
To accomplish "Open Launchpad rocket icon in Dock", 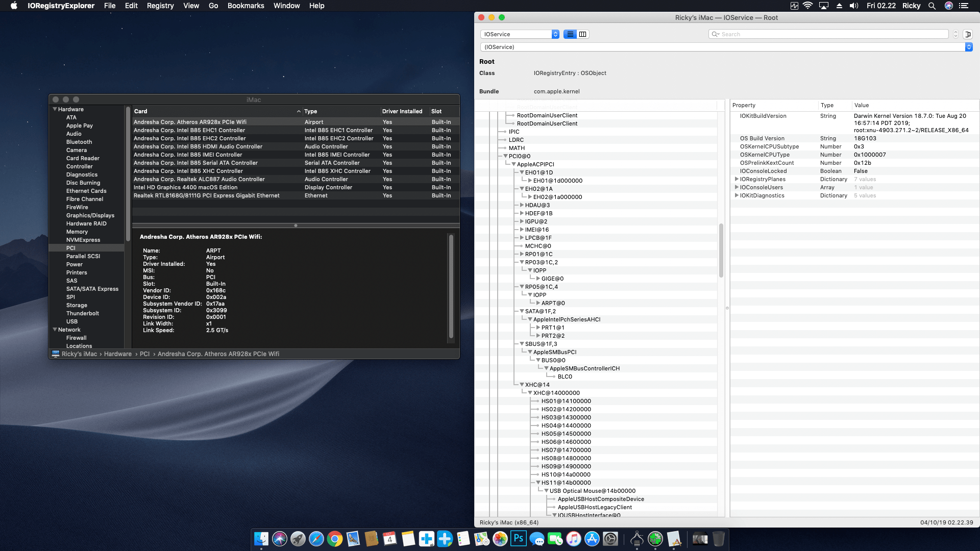I will click(298, 539).
